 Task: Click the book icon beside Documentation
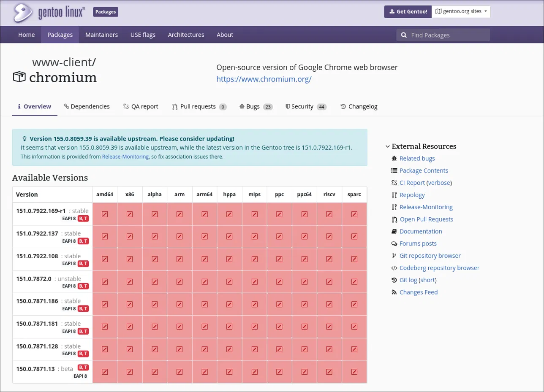coord(394,232)
